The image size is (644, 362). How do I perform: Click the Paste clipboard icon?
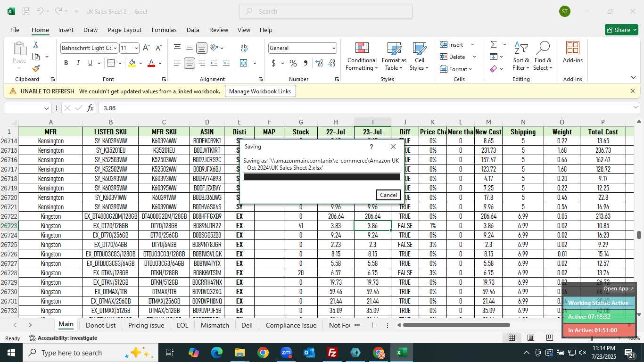pos(19,49)
